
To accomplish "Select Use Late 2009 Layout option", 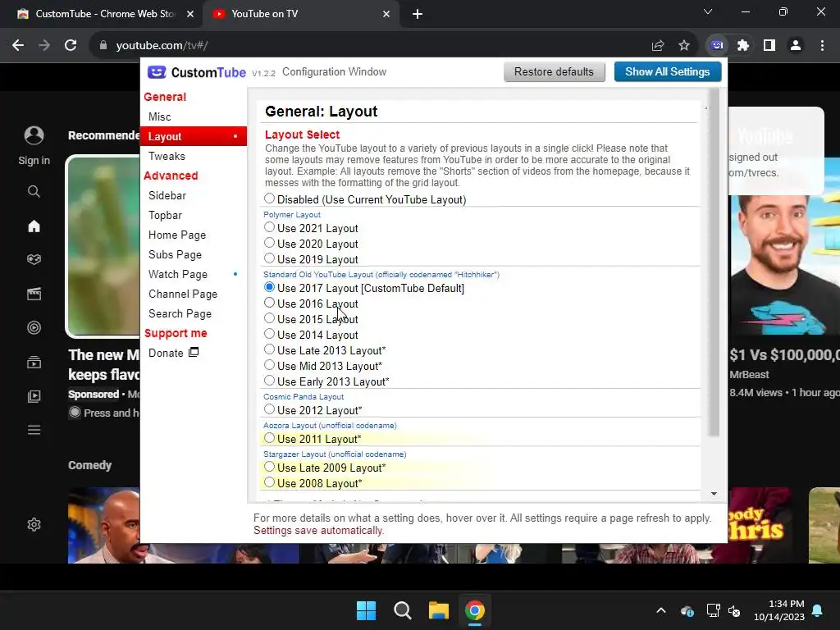I will click(x=269, y=467).
